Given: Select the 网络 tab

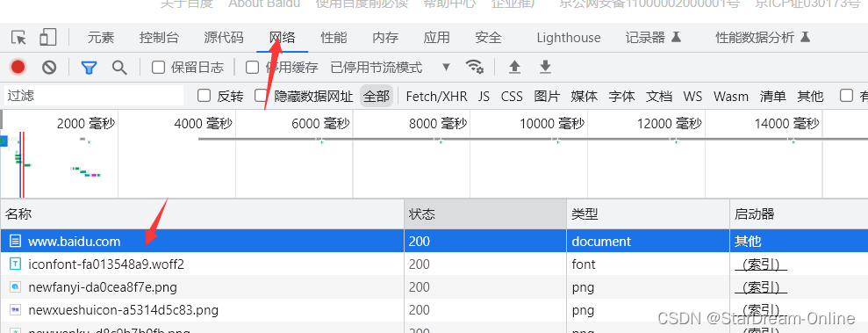Looking at the screenshot, I should pos(283,38).
